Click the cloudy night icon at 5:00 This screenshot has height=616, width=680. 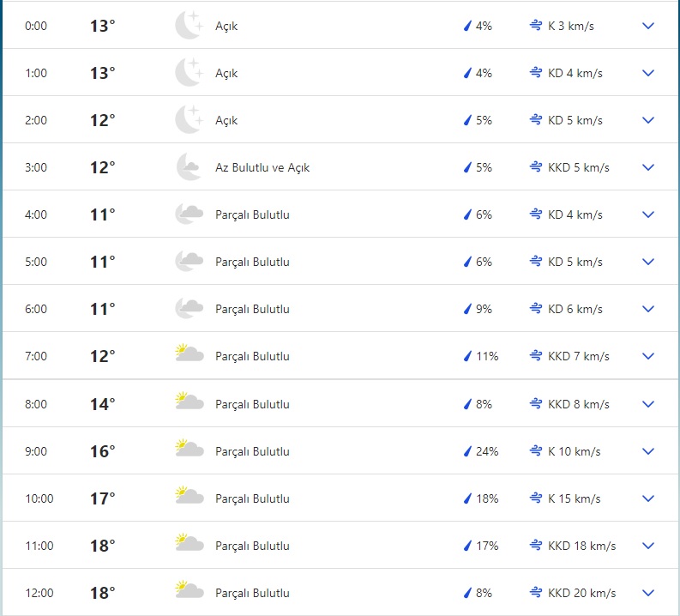click(188, 262)
